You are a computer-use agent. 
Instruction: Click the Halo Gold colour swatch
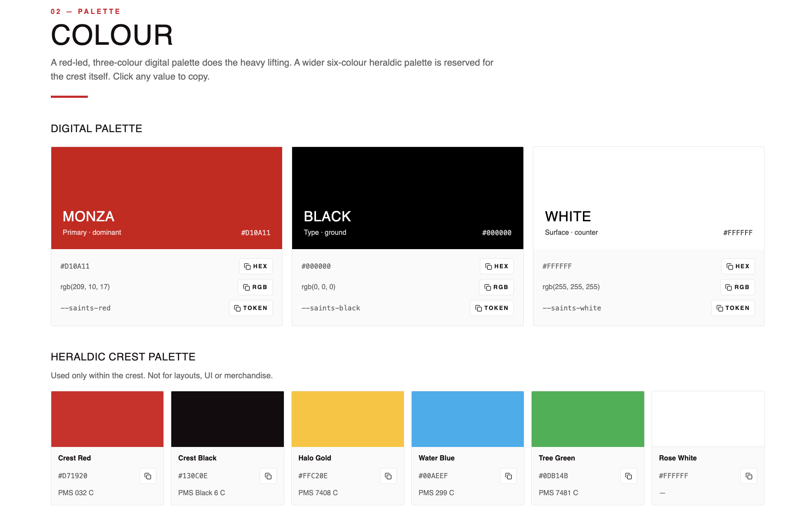[348, 419]
